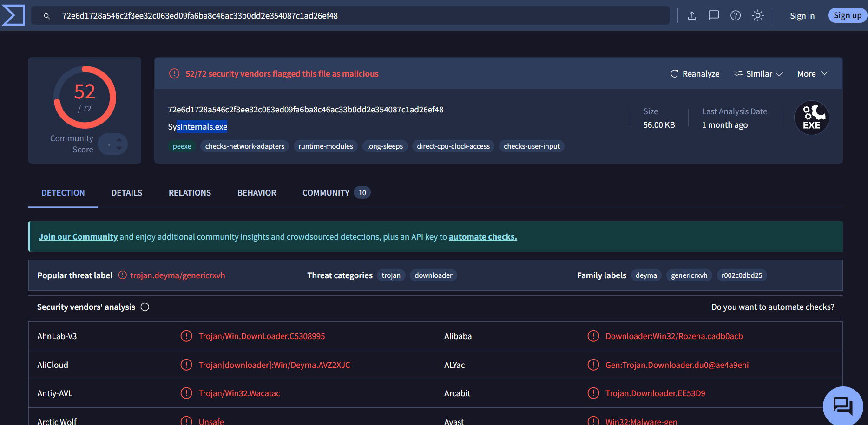Click the ALYac detection alert icon

point(593,365)
